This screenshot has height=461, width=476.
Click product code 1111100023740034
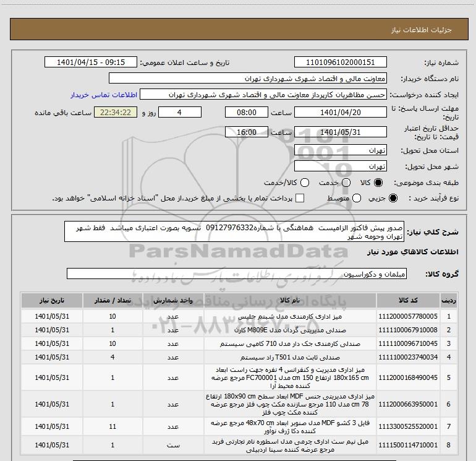tap(408, 357)
